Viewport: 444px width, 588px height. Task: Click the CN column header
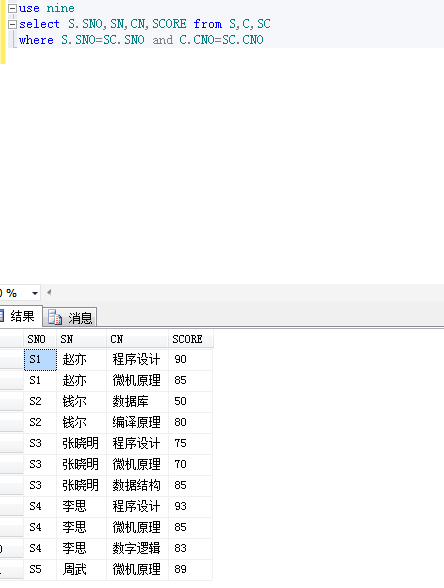pyautogui.click(x=137, y=339)
